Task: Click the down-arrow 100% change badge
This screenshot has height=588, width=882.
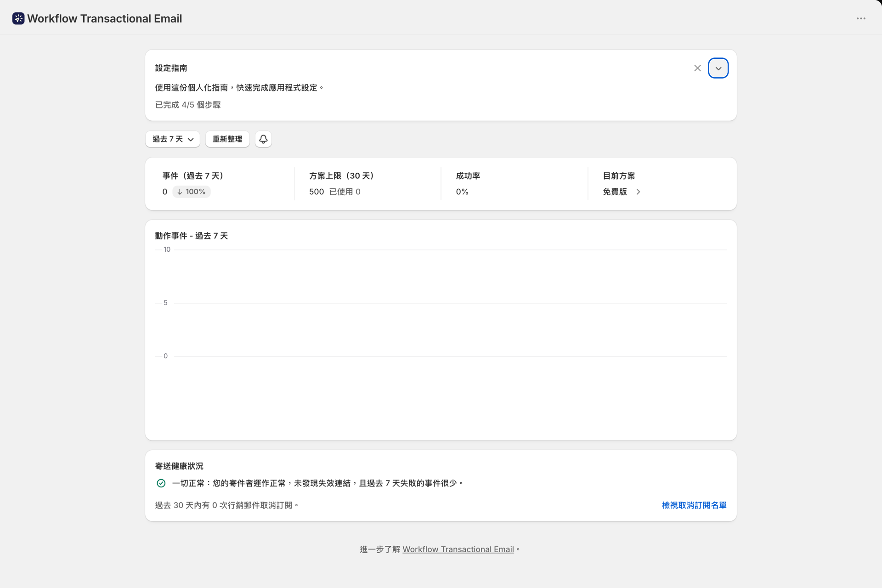Action: 191,192
